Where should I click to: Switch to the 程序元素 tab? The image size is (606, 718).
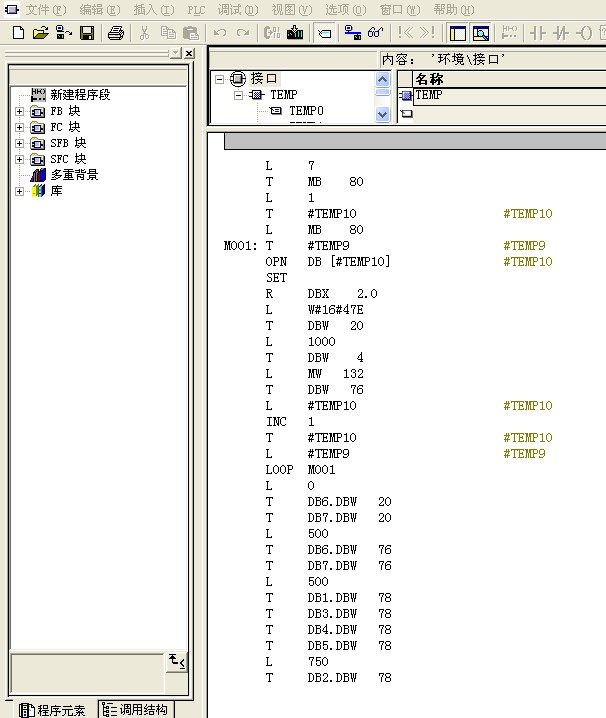click(x=54, y=710)
